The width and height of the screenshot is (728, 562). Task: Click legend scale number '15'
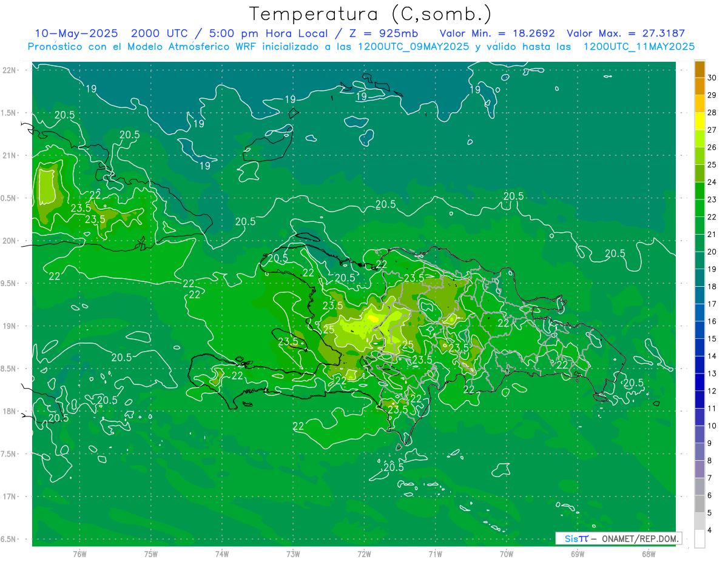tap(712, 339)
